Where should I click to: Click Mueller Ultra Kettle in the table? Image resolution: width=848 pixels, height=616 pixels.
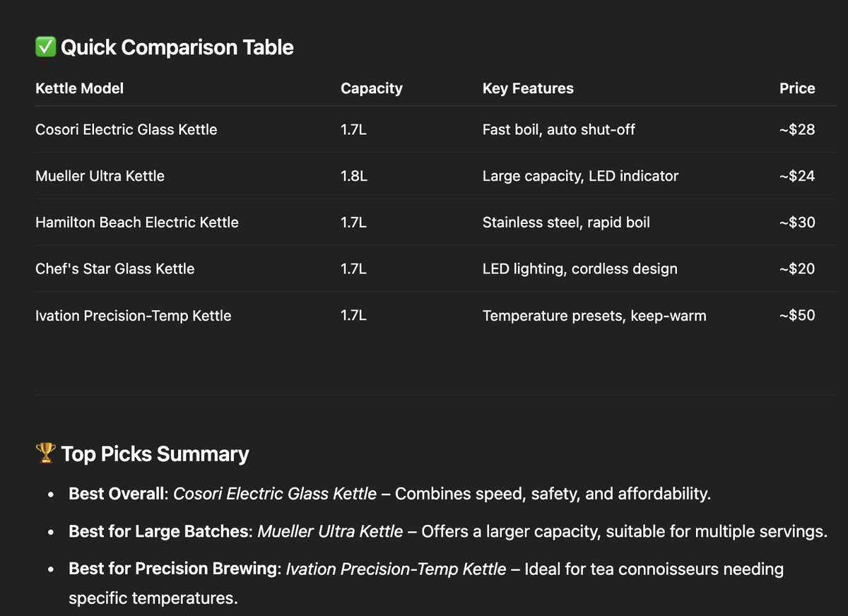[100, 176]
